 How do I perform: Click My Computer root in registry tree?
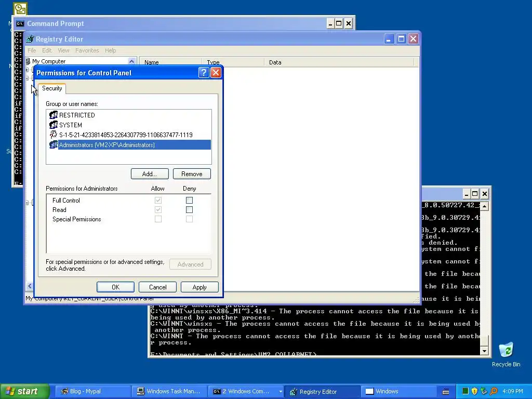[49, 61]
